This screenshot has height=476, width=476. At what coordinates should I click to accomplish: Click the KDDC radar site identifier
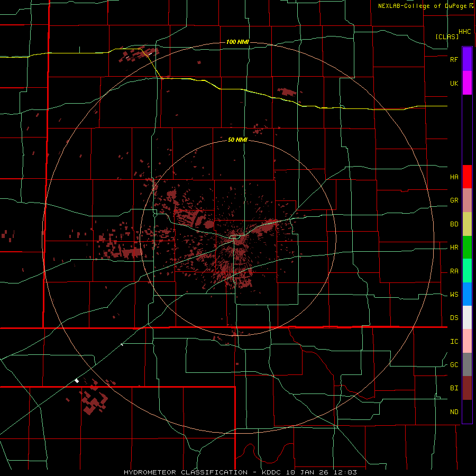[x=272, y=472]
